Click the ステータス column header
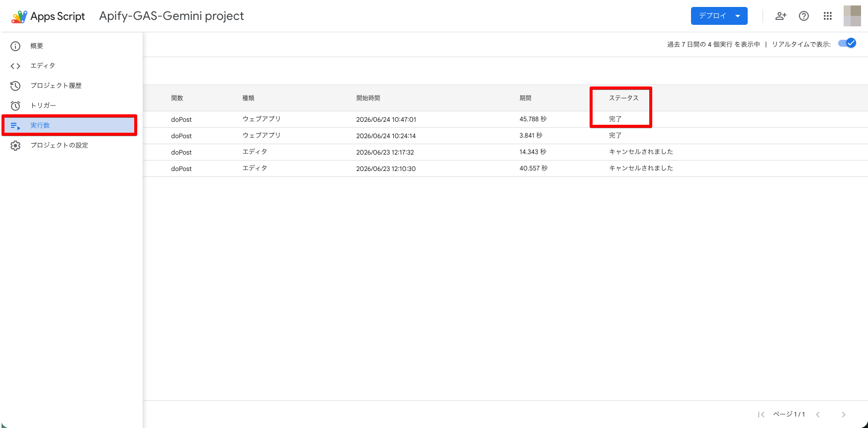Viewport: 868px width, 428px height. click(624, 98)
